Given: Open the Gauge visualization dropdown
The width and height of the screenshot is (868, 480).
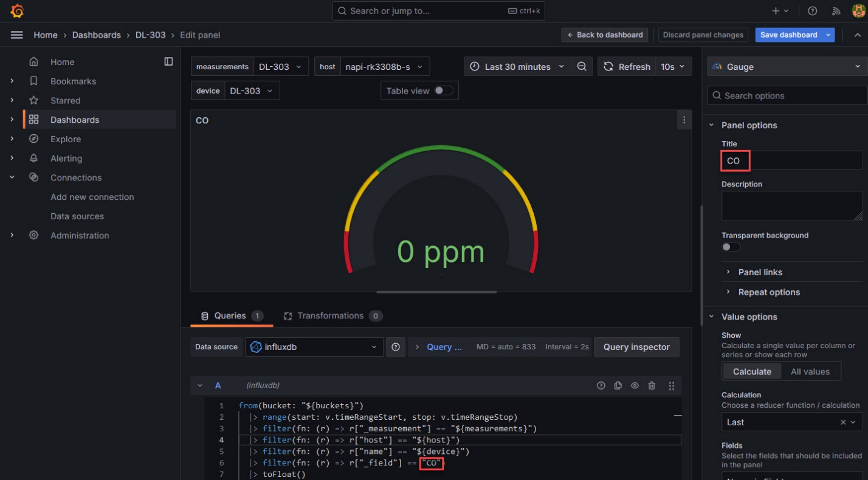Looking at the screenshot, I should point(787,66).
